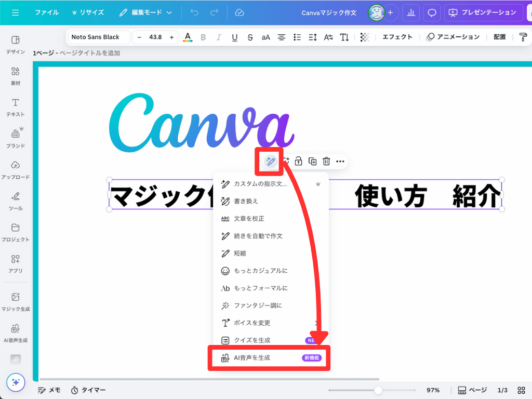Open the ファイル menu
Screen dimensions: 532x399
(x=47, y=12)
